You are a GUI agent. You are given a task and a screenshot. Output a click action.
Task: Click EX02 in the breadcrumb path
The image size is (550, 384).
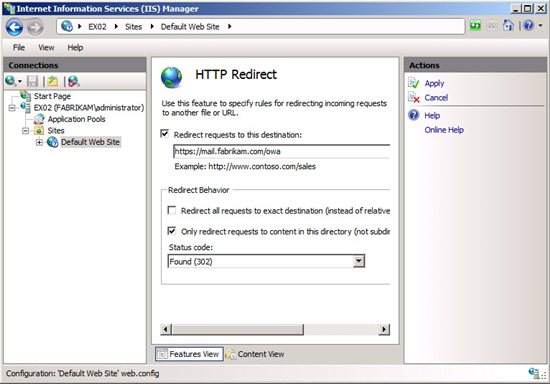click(x=97, y=27)
